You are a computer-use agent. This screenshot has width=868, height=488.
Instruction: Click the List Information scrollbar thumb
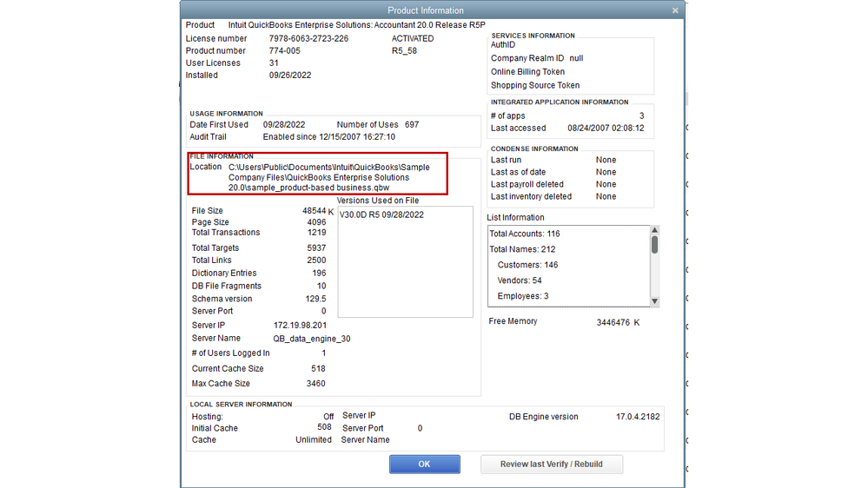(655, 245)
